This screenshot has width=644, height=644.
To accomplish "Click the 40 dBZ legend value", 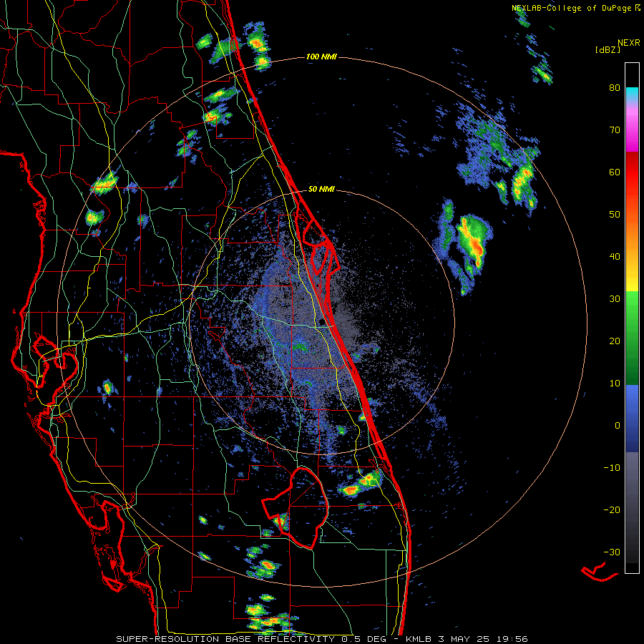I will coord(615,257).
